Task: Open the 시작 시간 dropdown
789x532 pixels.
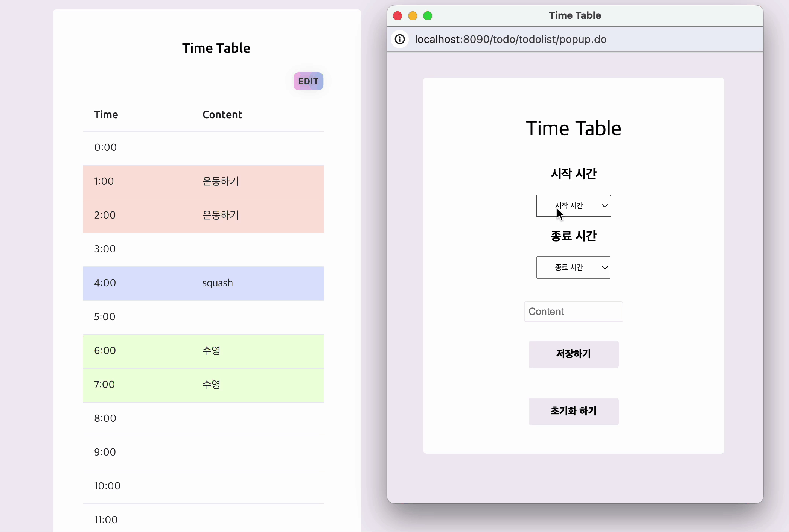Action: coord(573,206)
